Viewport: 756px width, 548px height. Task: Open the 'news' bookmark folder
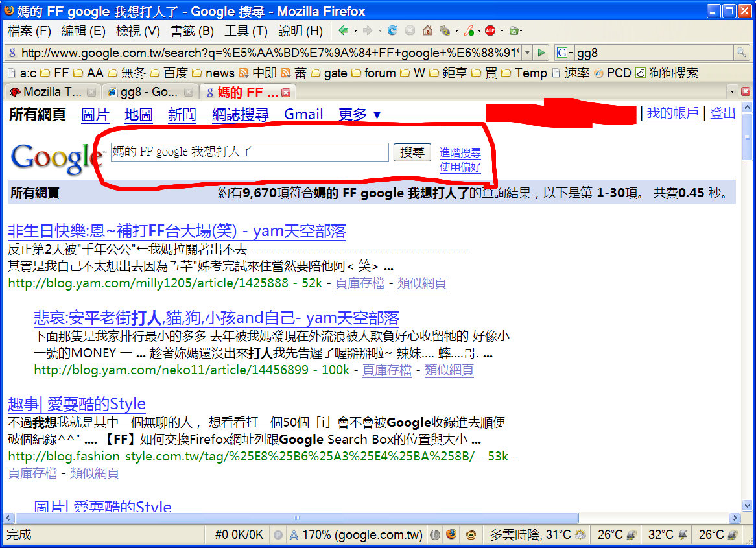(213, 73)
